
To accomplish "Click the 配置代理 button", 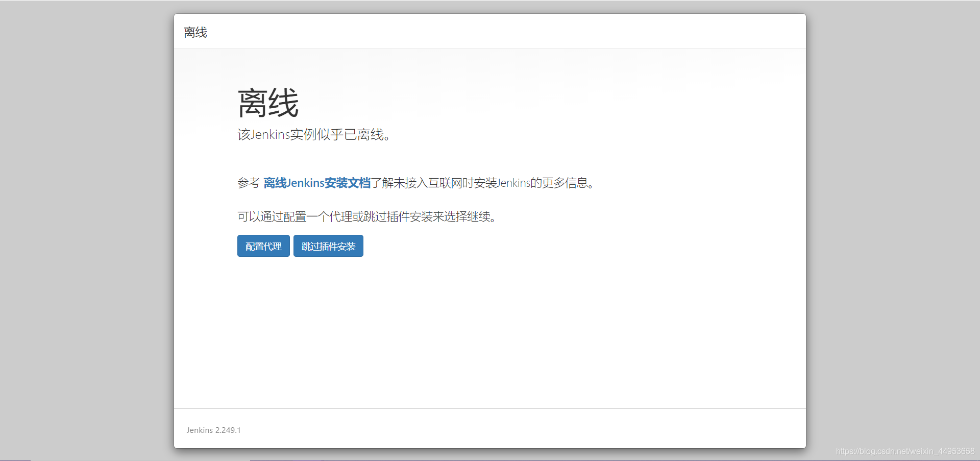I will [263, 246].
